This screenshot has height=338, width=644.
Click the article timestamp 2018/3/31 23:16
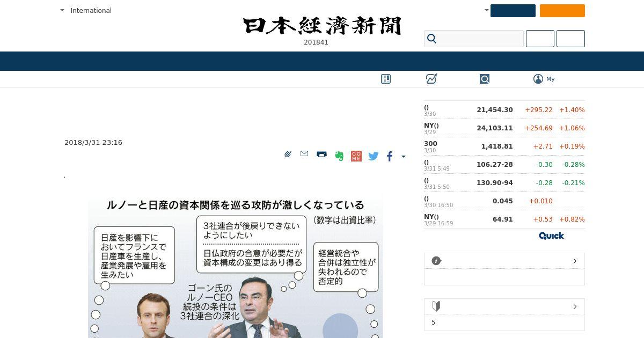93,143
